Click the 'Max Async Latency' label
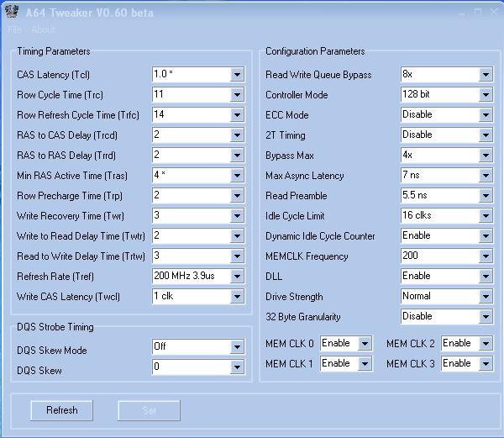This screenshot has height=438, width=504. (x=305, y=176)
